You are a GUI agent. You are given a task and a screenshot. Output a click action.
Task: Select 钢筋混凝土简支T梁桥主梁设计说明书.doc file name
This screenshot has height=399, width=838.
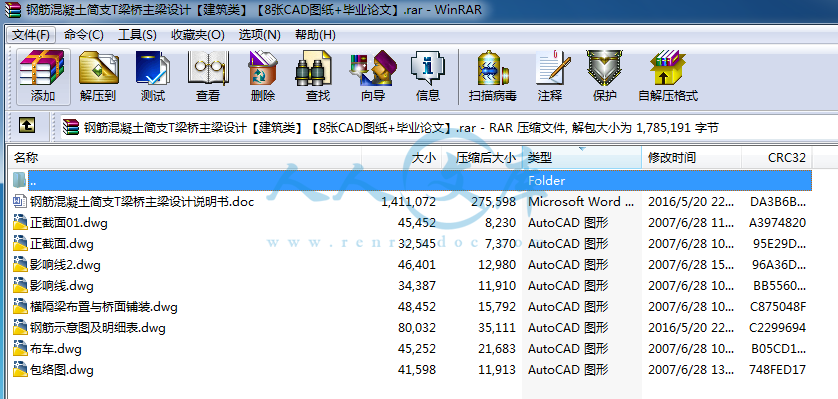pos(142,201)
